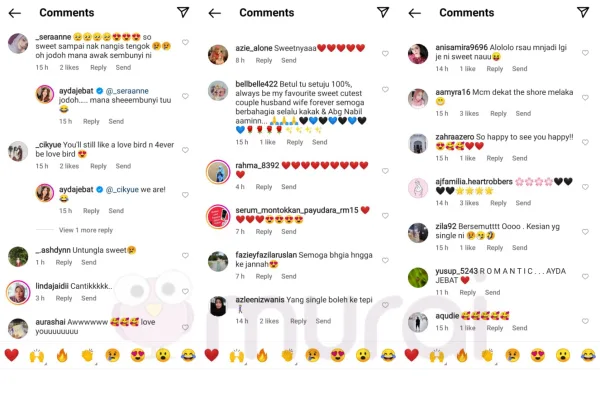Open the rahma_8392 avatar story ring

pyautogui.click(x=218, y=172)
